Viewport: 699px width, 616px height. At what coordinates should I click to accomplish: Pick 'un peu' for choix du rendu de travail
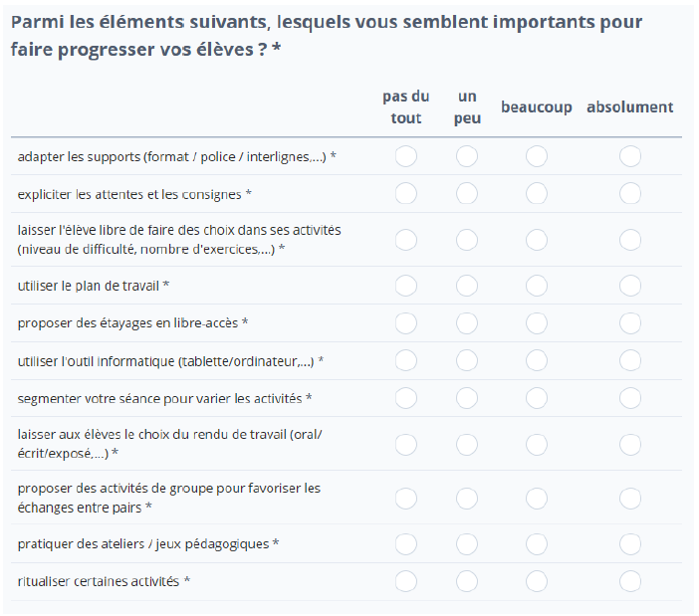coord(467,444)
